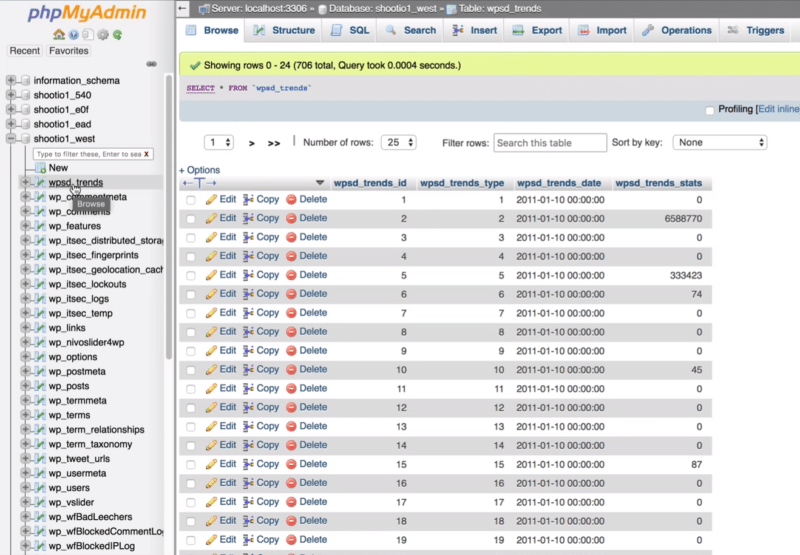
Task: Expand the wp_postmeta table node
Action: [25, 371]
